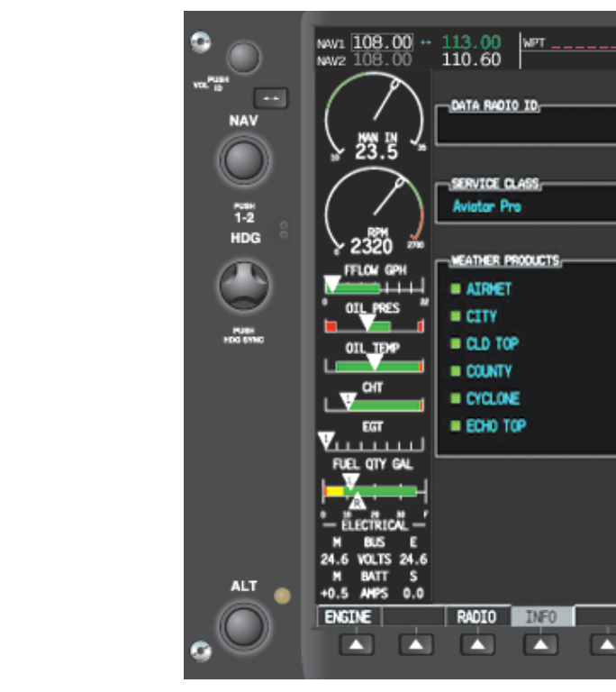Click the AIRMET label
Screen dimensions: 616x692
pyautogui.click(x=489, y=289)
